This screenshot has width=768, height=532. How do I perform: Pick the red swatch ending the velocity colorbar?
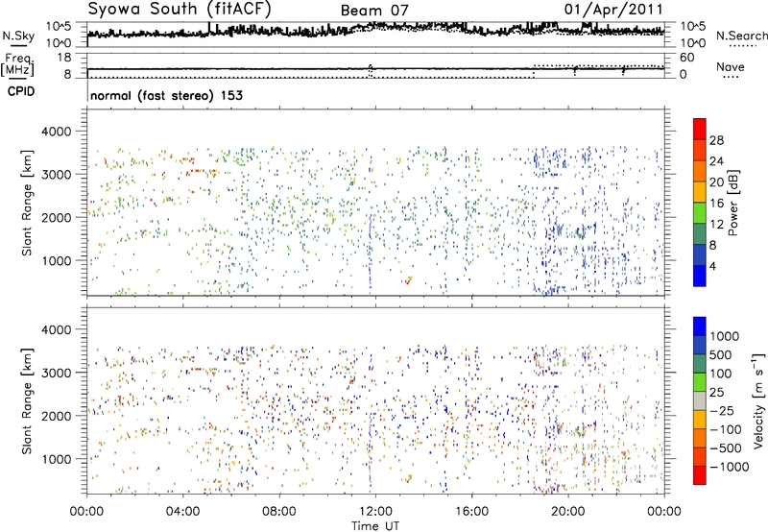(700, 475)
